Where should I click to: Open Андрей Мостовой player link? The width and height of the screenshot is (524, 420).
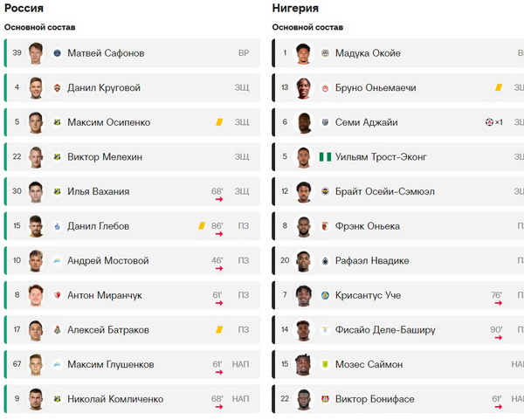[x=108, y=260]
